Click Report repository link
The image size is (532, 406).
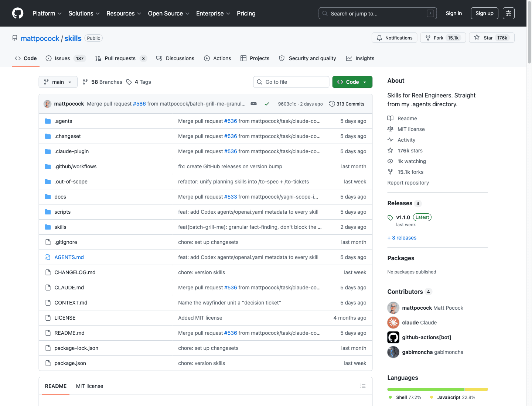(408, 183)
